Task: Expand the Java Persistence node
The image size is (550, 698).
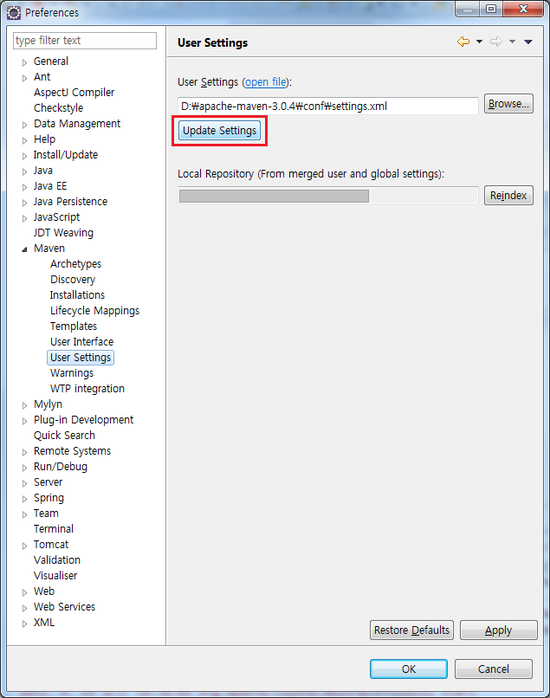Action: coord(24,203)
